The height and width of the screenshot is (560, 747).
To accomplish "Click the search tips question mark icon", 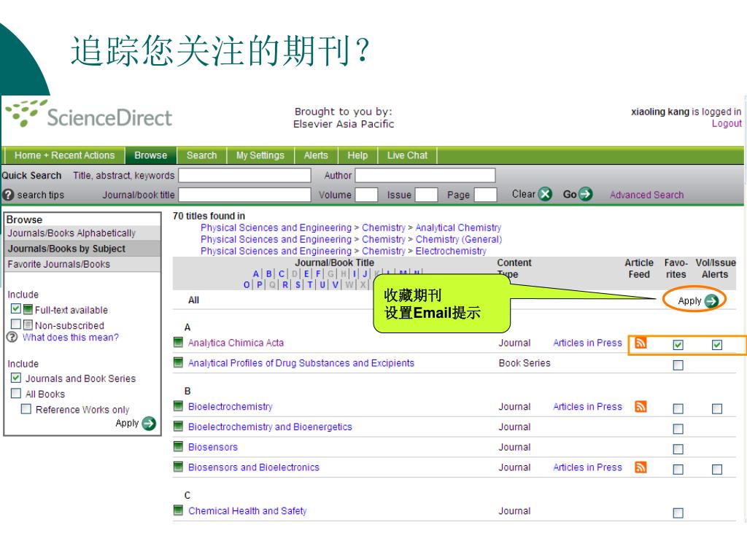I will 8,195.
